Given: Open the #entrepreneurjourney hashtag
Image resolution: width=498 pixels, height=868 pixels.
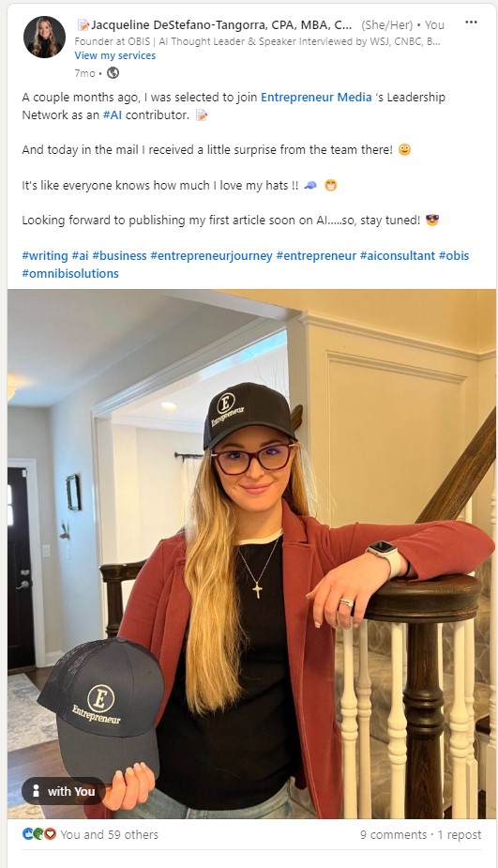Looking at the screenshot, I should click(211, 256).
